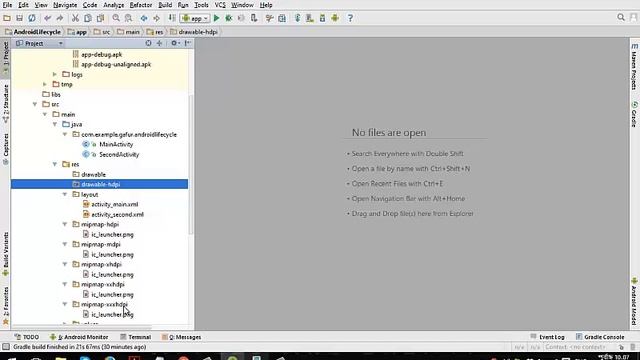Toggle the Favorites tool window tab
The height and width of the screenshot is (360, 640).
click(6, 305)
